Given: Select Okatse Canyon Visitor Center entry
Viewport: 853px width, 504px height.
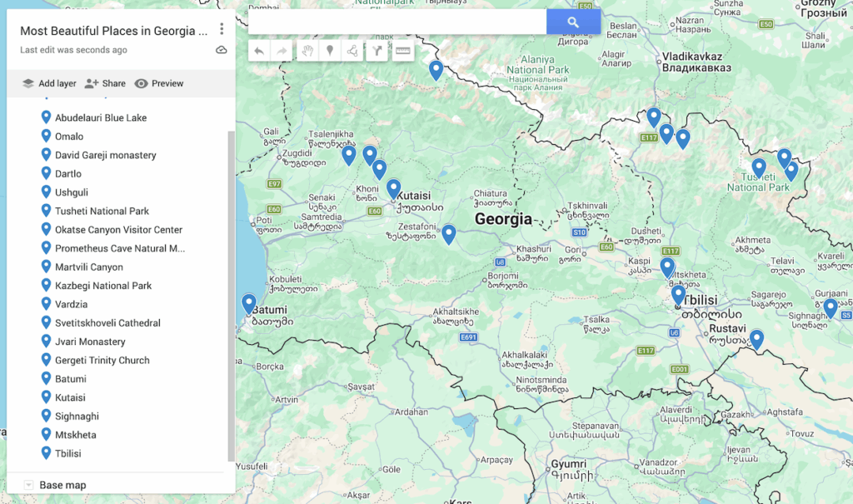Looking at the screenshot, I should 118,230.
